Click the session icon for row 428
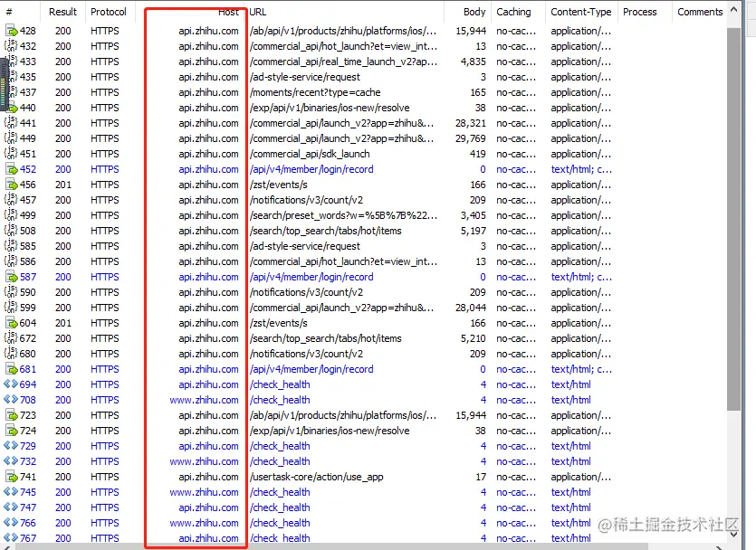This screenshot has width=756, height=550. click(x=11, y=31)
